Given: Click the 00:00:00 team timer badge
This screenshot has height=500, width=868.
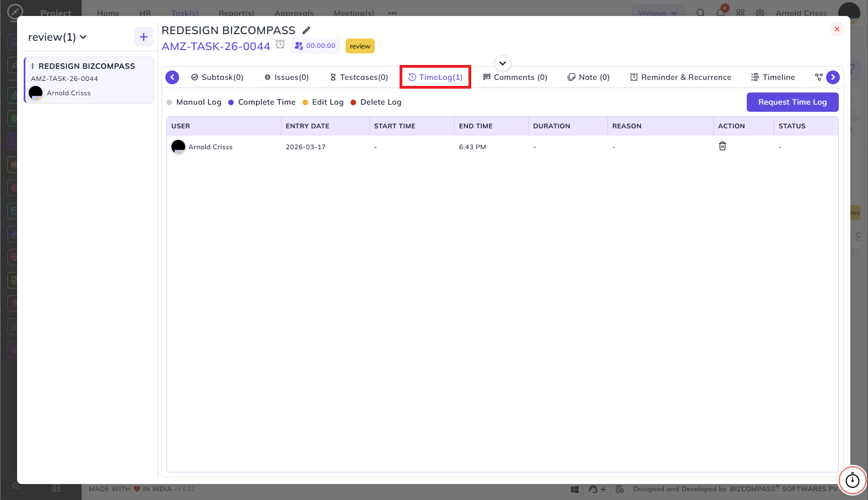Looking at the screenshot, I should coord(315,46).
